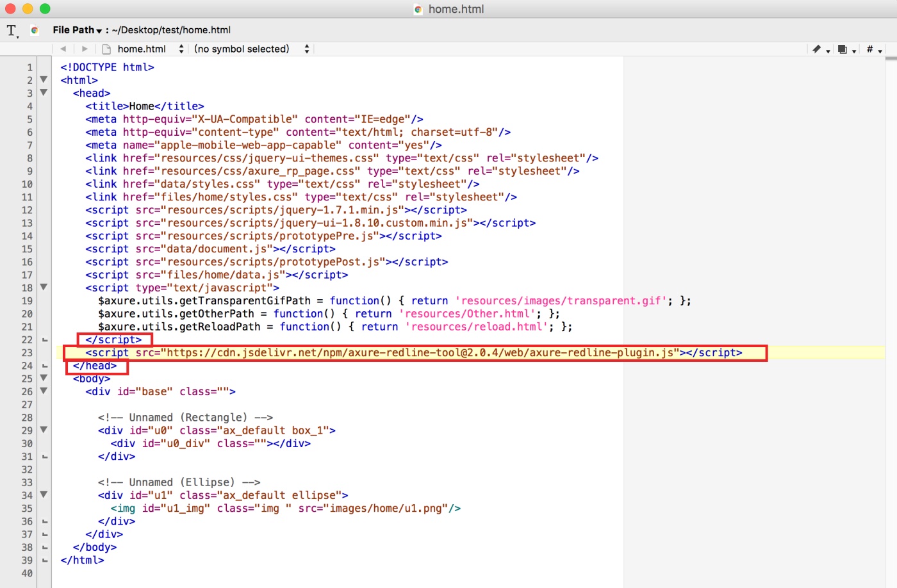897x588 pixels.
Task: Click the split bar handle above the scrollbar
Action: (891, 58)
